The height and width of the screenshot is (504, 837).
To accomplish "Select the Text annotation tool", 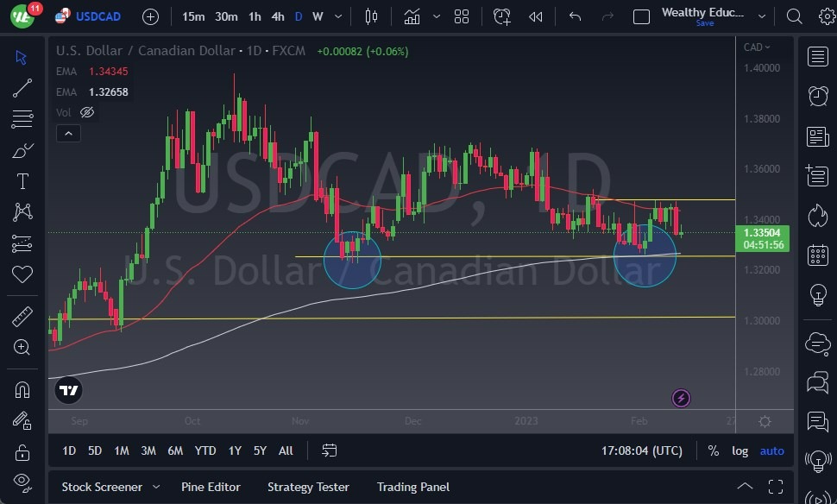I will click(x=22, y=181).
